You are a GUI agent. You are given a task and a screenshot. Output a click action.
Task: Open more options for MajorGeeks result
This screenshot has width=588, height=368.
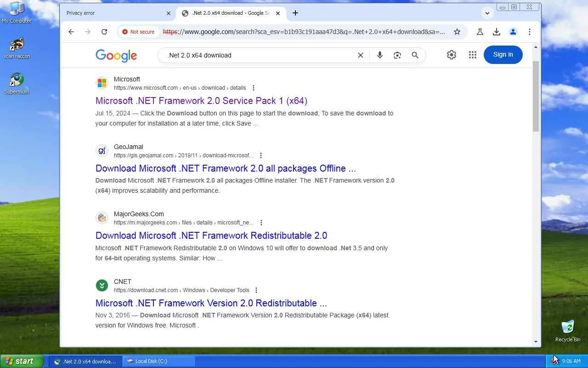coord(261,223)
